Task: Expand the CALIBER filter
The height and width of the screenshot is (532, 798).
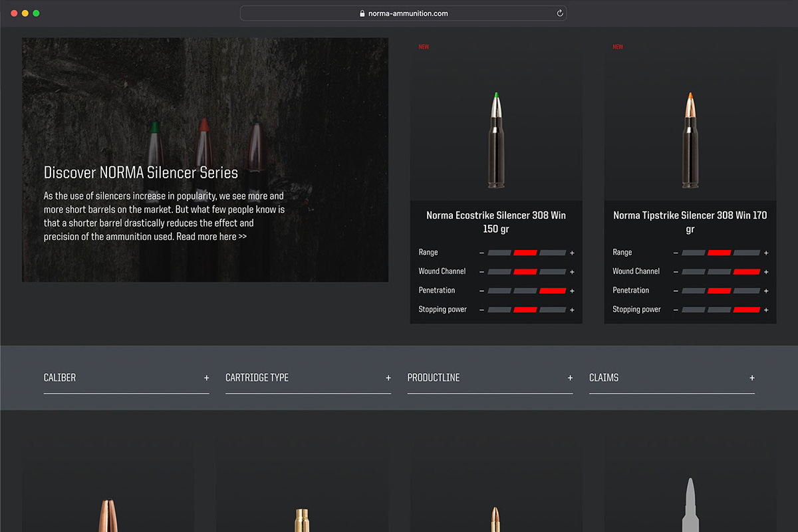Action: tap(126, 378)
